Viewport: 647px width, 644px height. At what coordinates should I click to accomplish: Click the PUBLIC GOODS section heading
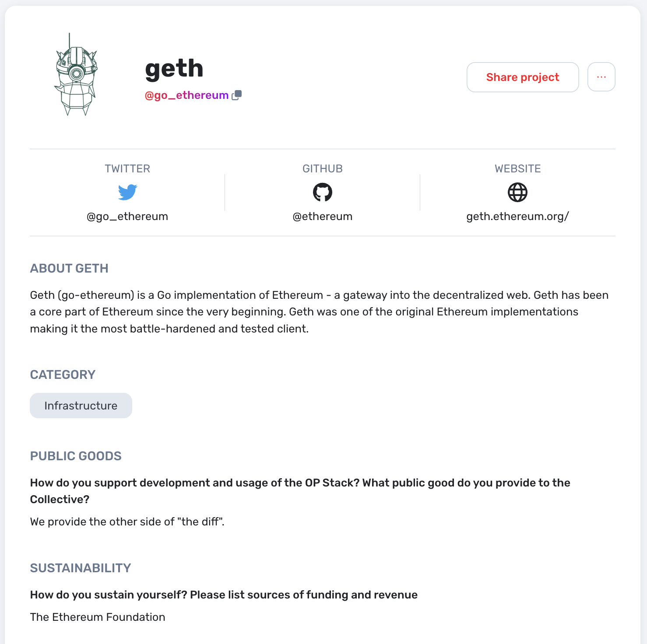click(x=76, y=456)
